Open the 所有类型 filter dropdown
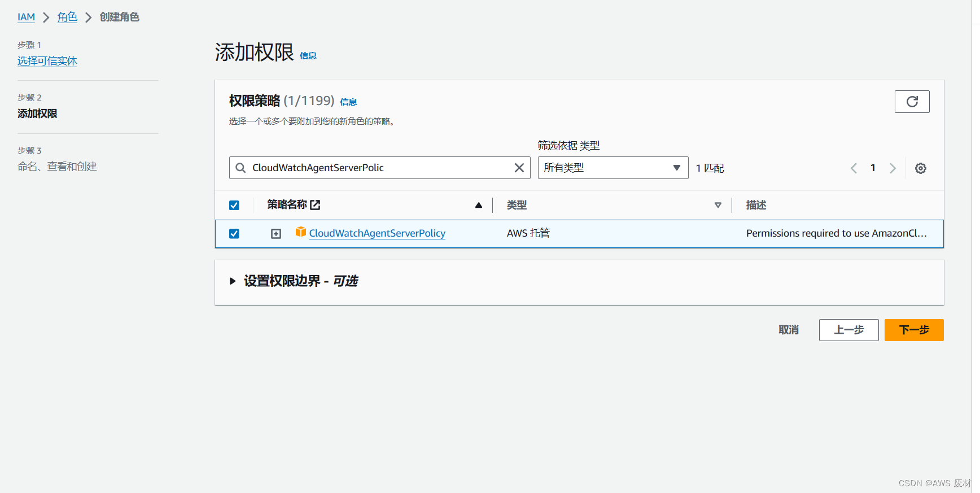Screen dimensions: 980x493 click(613, 168)
